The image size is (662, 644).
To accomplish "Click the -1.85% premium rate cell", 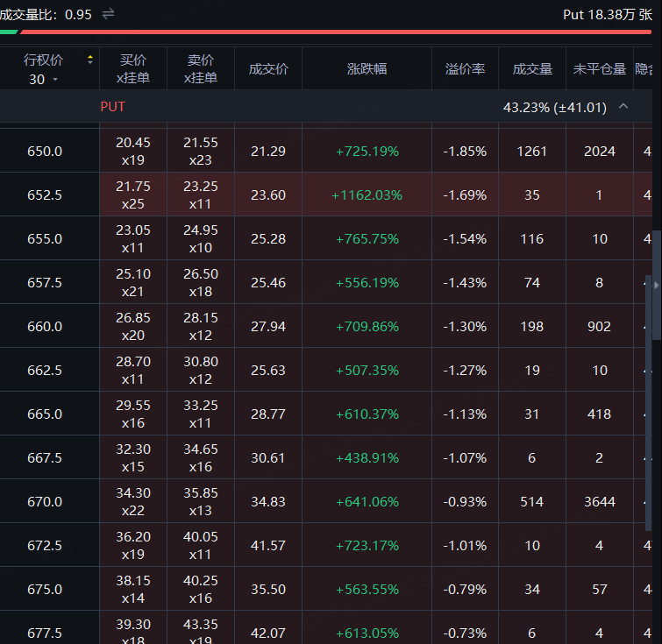I will [x=465, y=151].
